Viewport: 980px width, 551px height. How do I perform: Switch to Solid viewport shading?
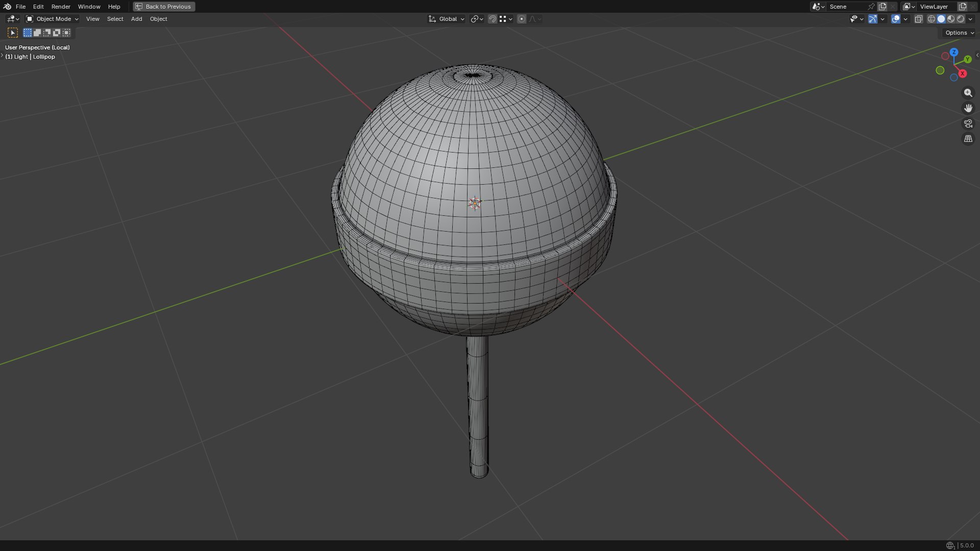(x=941, y=19)
